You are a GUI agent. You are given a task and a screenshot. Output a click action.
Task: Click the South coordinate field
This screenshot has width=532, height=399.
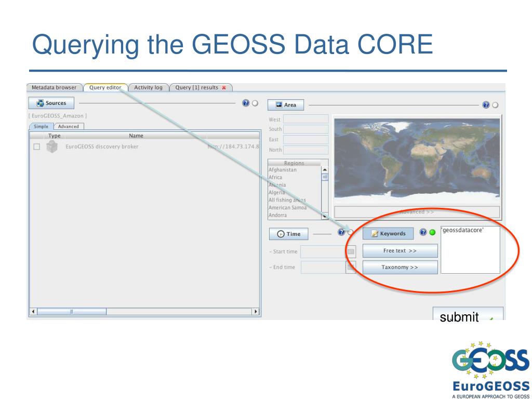(306, 129)
